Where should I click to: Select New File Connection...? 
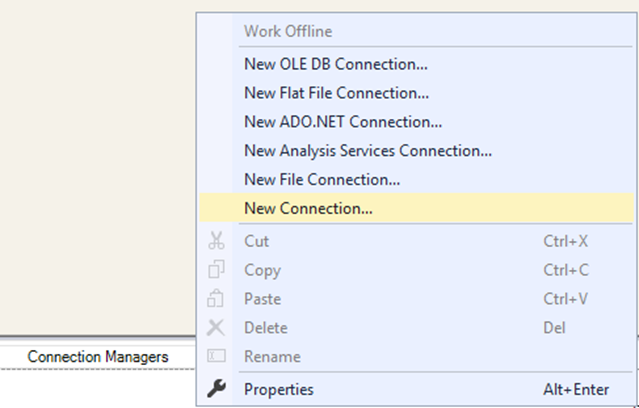321,180
